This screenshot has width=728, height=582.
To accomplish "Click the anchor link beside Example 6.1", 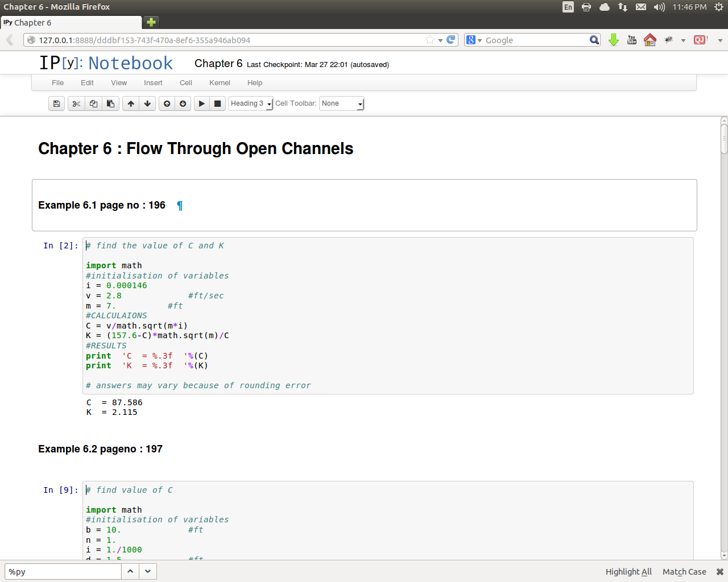I will coord(180,206).
